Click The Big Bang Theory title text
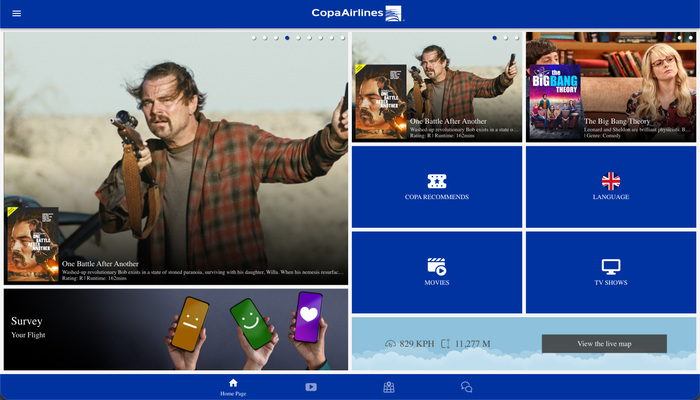This screenshot has height=400, width=700. [x=617, y=121]
